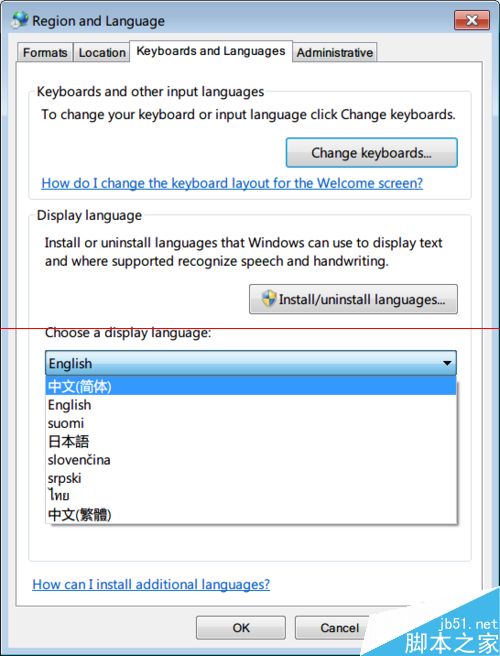
Task: Choose 中文(繁體) from the language list
Action: (251, 514)
